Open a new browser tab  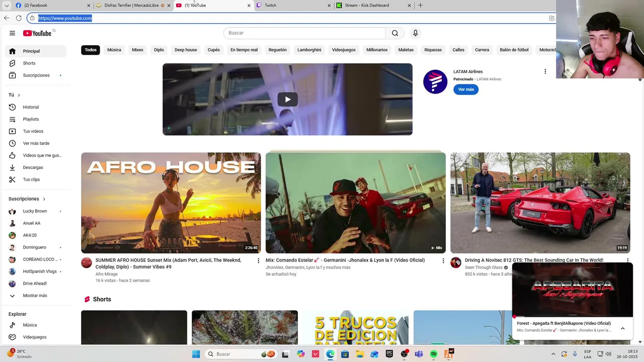tap(421, 6)
